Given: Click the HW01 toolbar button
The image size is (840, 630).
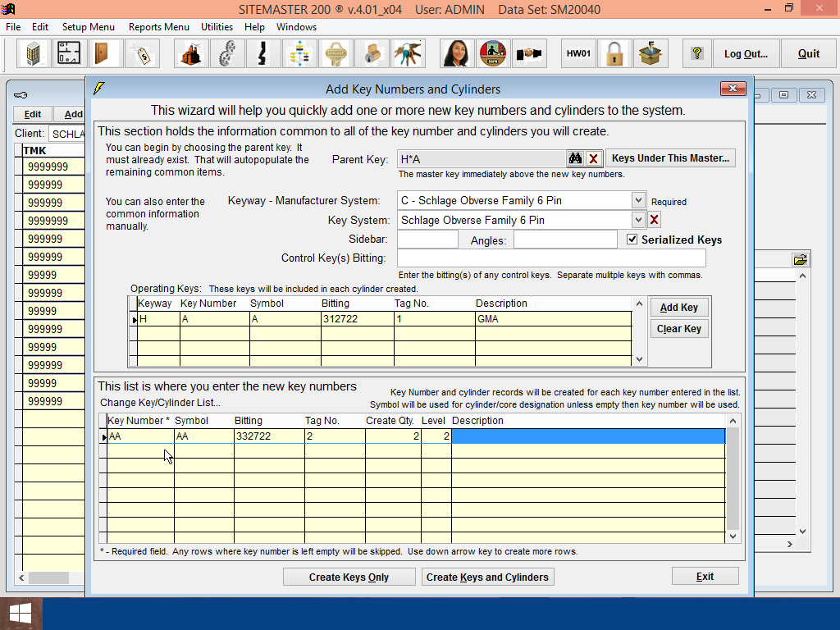Looking at the screenshot, I should point(578,53).
